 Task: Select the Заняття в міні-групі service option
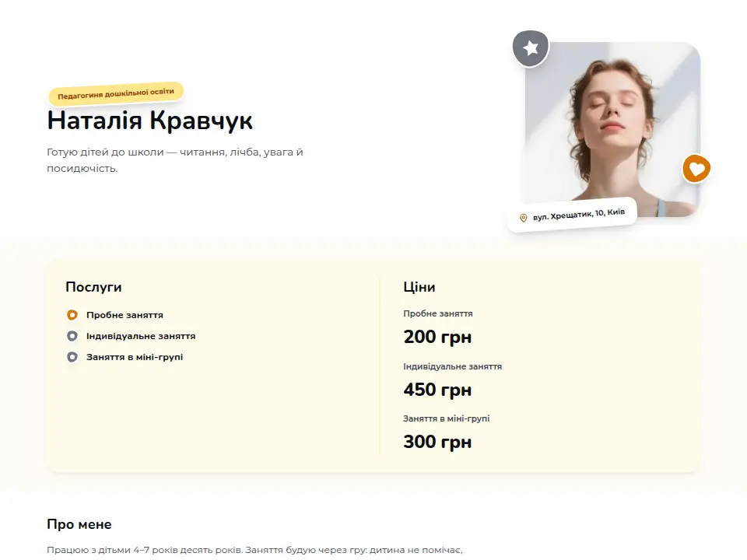coord(124,357)
